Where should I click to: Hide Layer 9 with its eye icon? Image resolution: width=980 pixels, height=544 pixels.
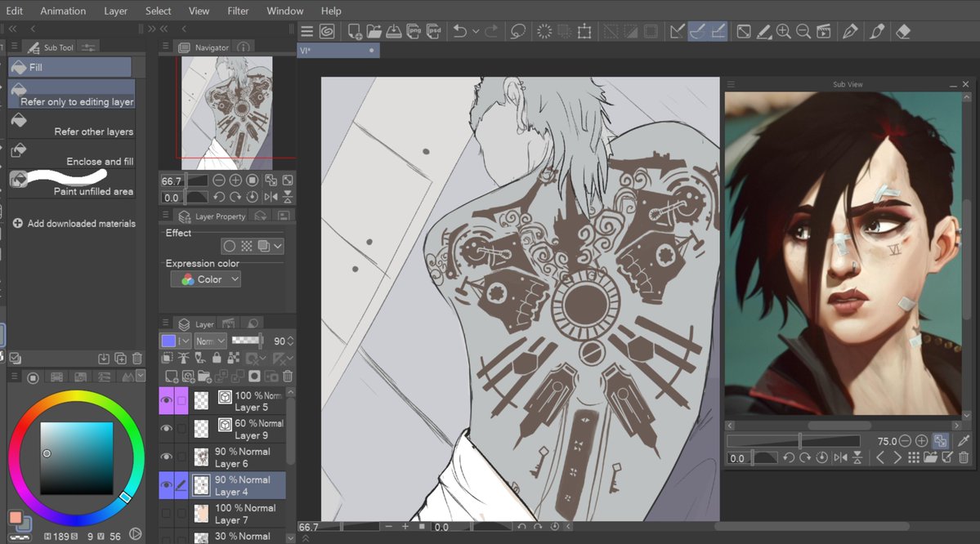[166, 429]
